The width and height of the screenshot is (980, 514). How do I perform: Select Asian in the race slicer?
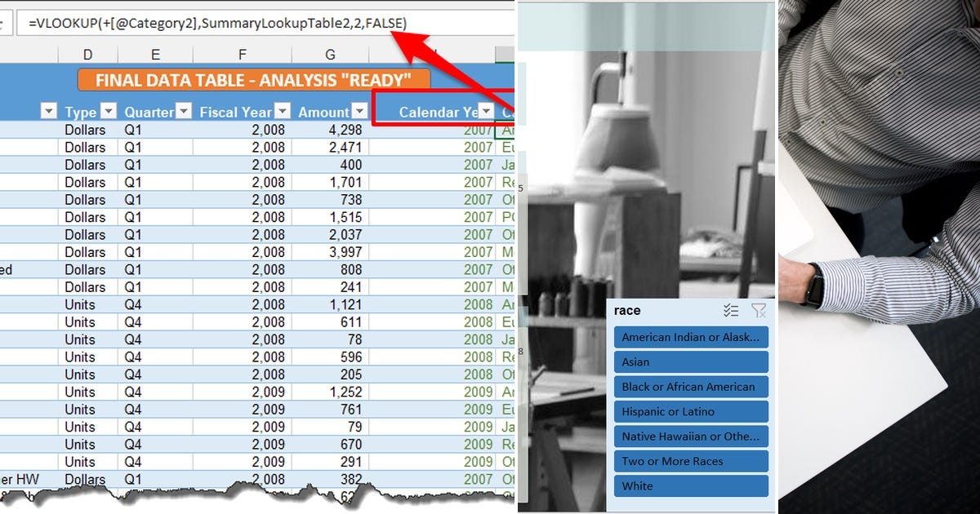coord(691,361)
